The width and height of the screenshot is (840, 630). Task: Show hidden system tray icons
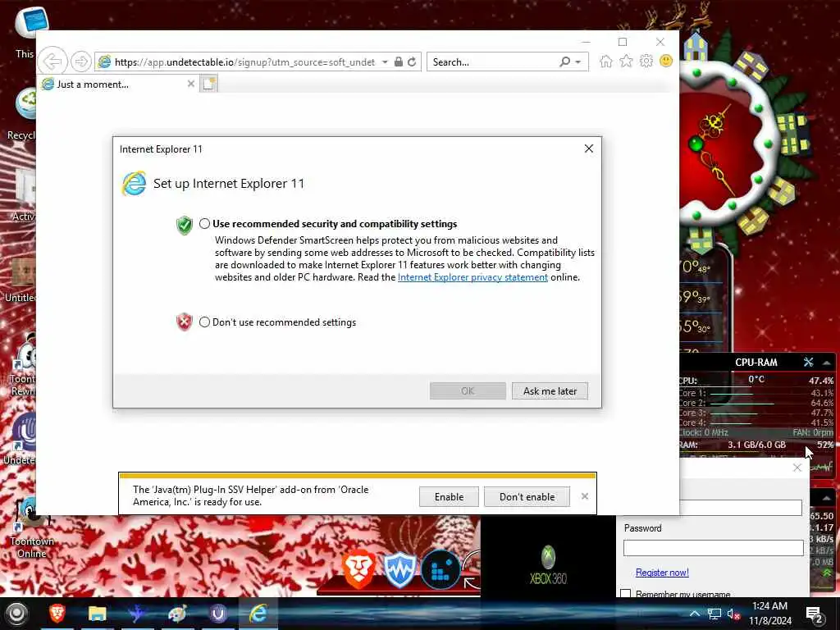[x=694, y=614]
